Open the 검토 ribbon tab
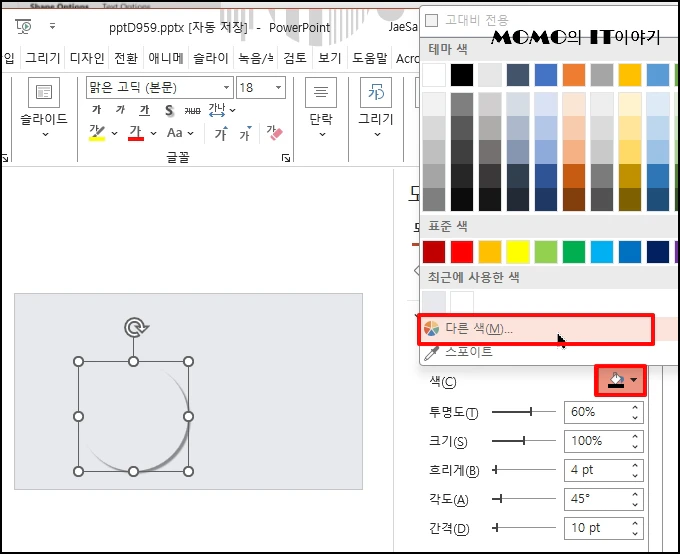Image resolution: width=680 pixels, height=554 pixels. (x=295, y=58)
